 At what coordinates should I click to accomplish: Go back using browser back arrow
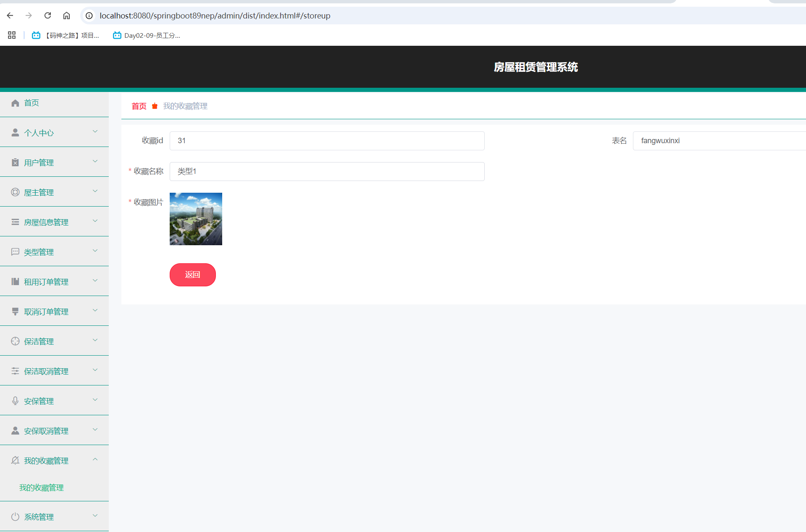coord(10,16)
